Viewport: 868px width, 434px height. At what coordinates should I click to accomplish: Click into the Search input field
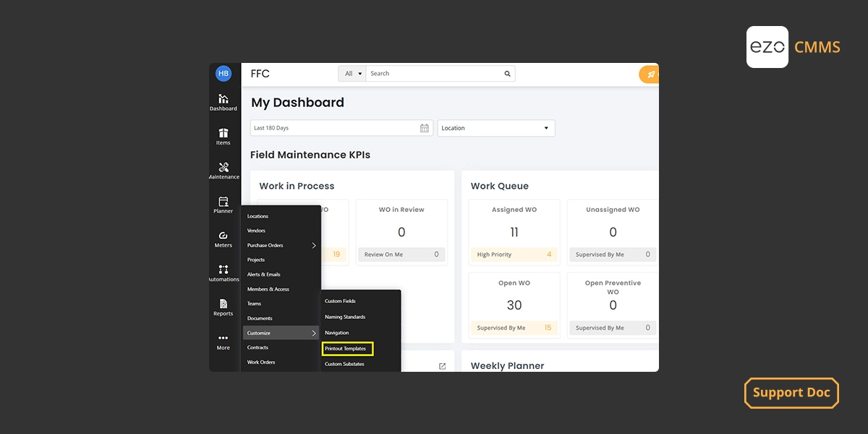pos(434,74)
